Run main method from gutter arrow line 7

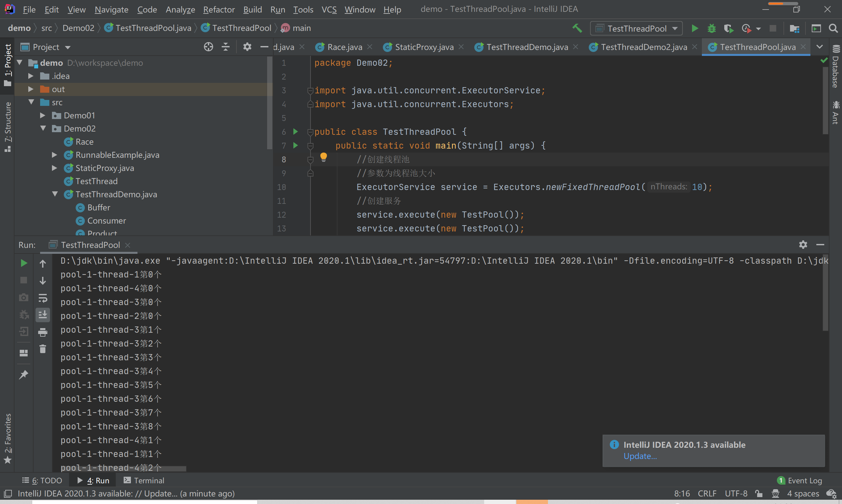[295, 145]
